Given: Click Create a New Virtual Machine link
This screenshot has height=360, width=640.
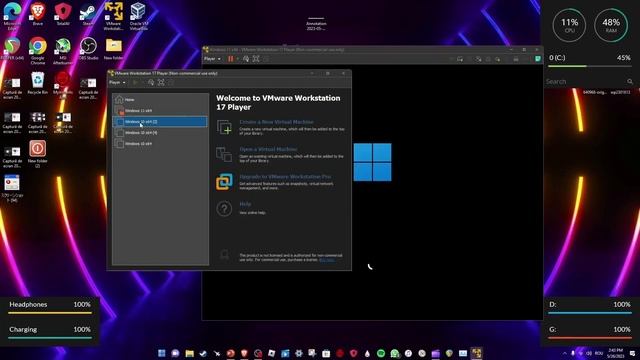Looking at the screenshot, I should 276,122.
